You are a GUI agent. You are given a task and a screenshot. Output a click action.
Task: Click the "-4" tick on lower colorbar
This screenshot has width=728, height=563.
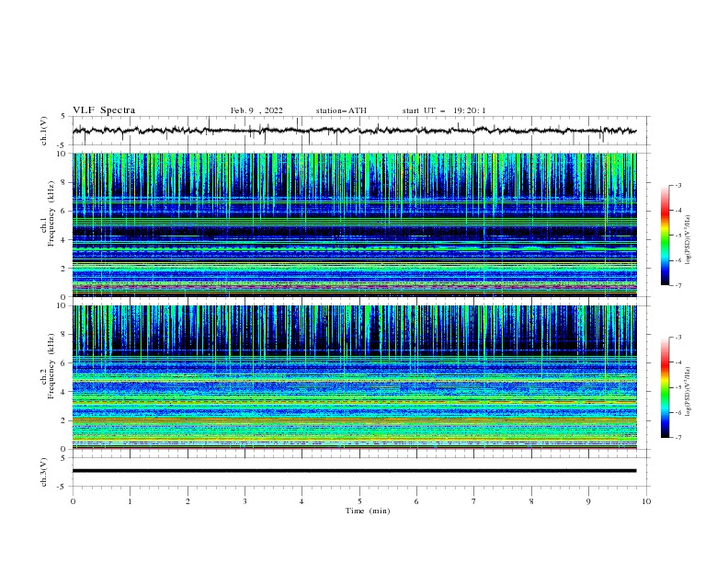tap(677, 362)
